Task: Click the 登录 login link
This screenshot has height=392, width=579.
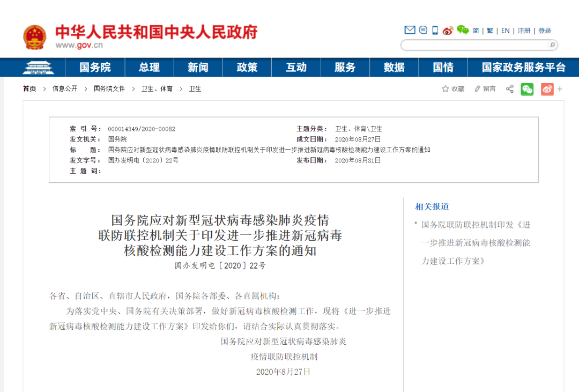Action: pos(545,31)
